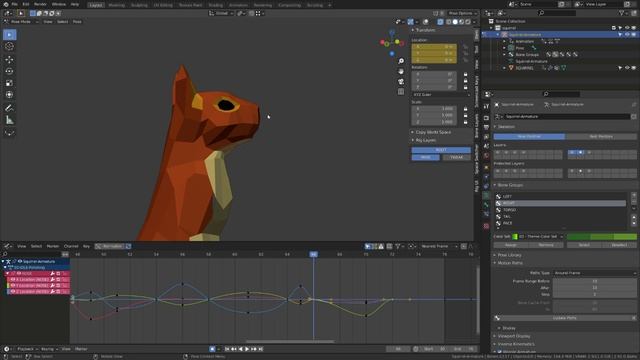Open the Paths Type Around Frame dropdown

(595, 273)
